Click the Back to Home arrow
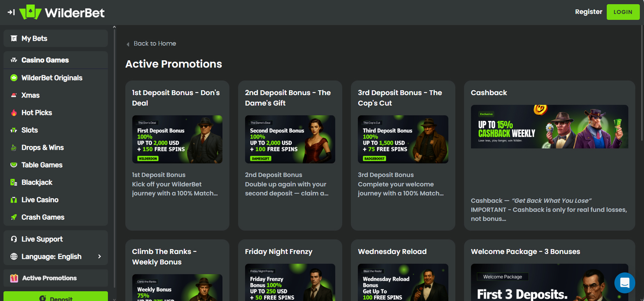The image size is (644, 301). click(128, 44)
